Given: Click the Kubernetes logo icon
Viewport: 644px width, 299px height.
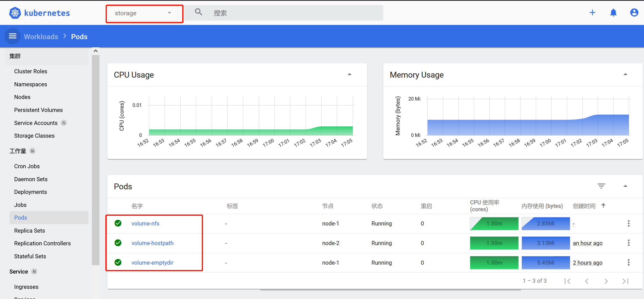Looking at the screenshot, I should pos(15,13).
